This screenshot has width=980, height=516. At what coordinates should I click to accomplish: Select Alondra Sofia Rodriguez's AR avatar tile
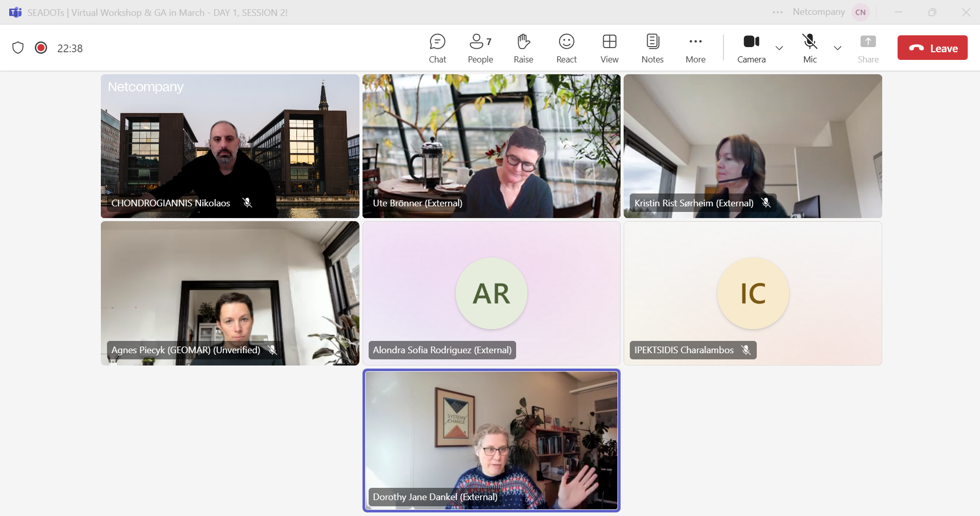491,293
